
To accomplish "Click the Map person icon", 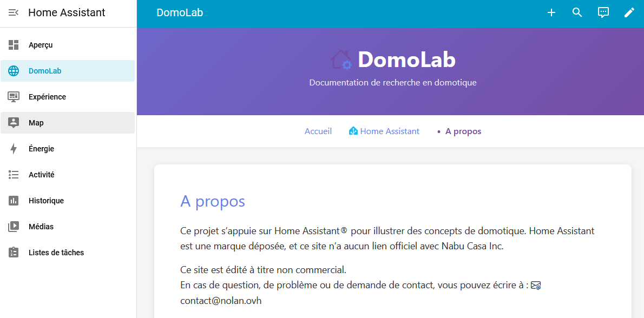I will pos(14,123).
